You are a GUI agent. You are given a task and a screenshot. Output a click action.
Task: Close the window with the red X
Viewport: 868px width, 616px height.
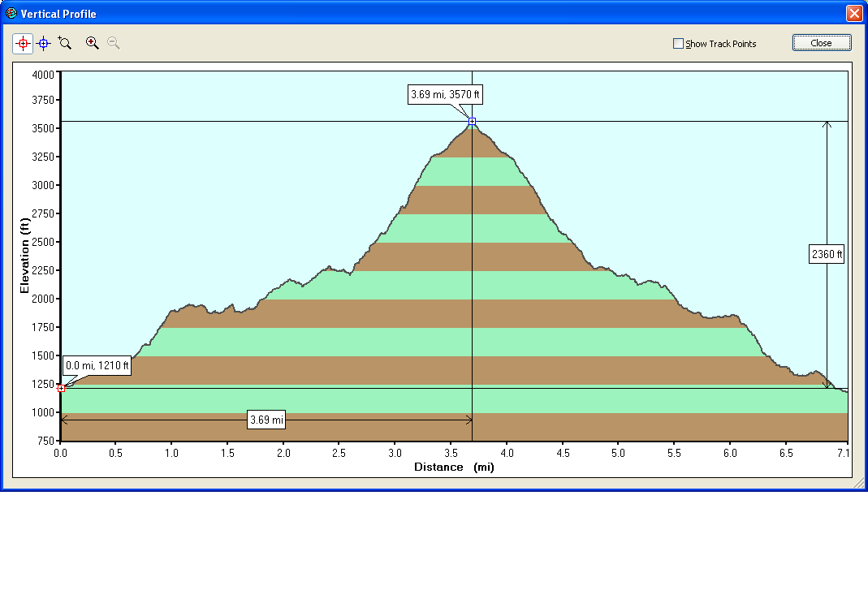tap(854, 13)
